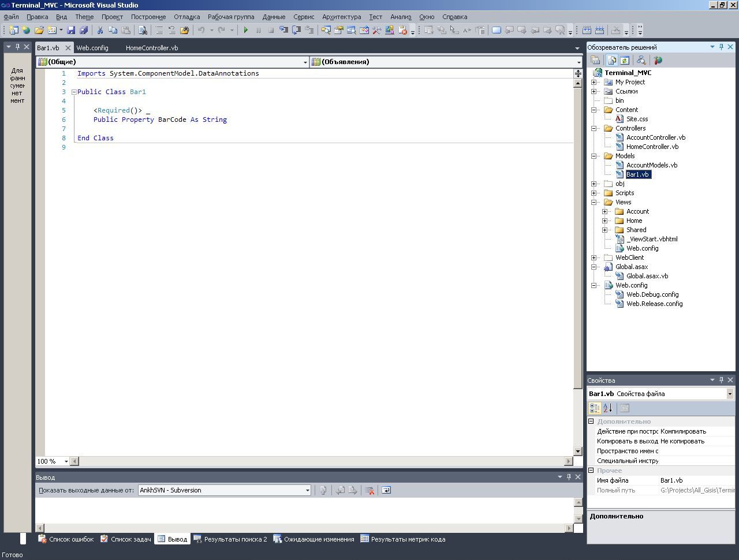The height and width of the screenshot is (560, 739).
Task: Select Global.asax.vb in Solution Explorer
Action: pos(647,276)
